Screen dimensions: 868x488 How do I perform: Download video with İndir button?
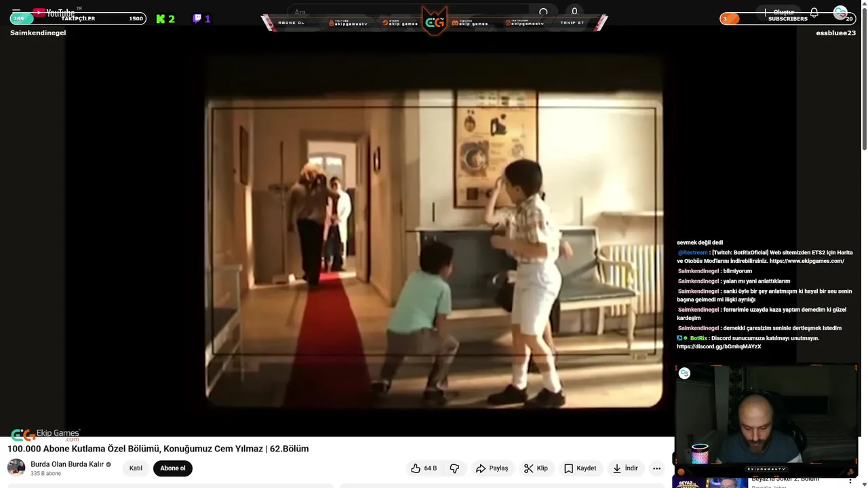[x=625, y=468]
